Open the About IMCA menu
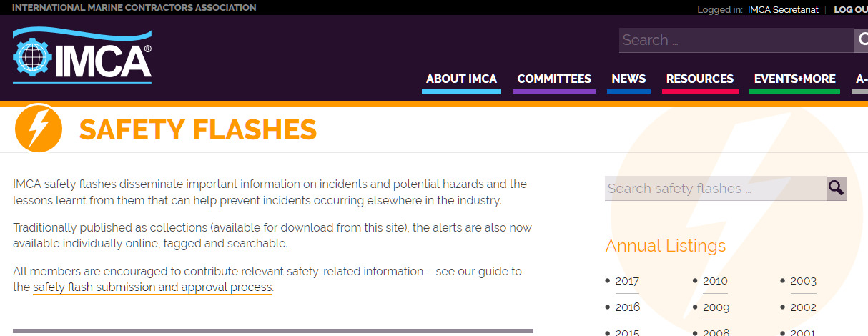 click(x=461, y=79)
